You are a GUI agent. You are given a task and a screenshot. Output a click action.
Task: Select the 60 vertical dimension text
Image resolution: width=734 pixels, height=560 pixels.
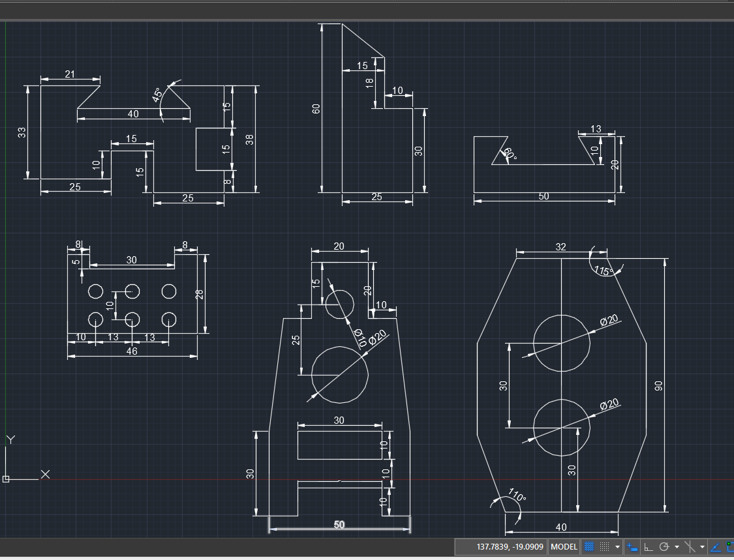tap(316, 109)
